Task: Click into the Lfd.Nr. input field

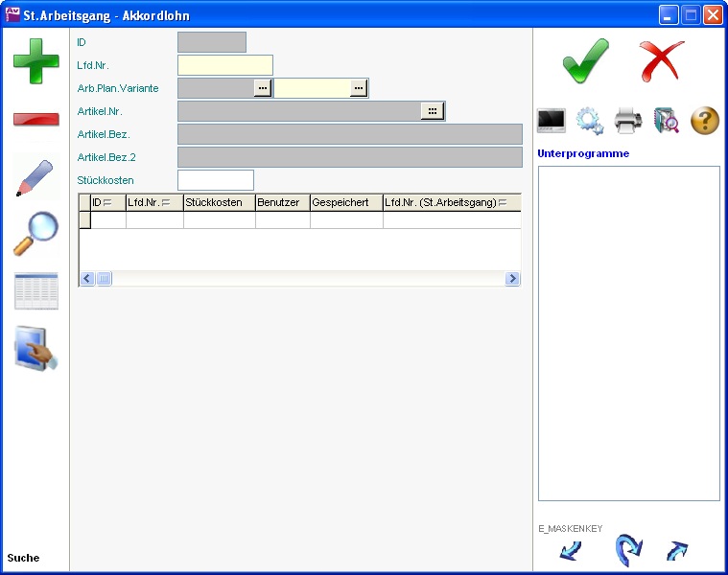Action: [225, 65]
